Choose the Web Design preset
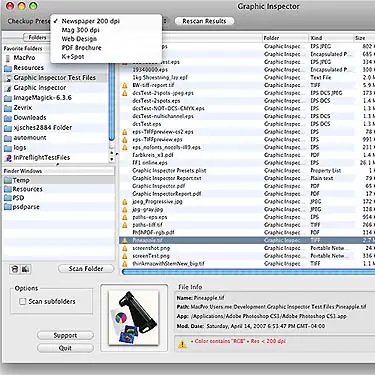 coord(106,39)
